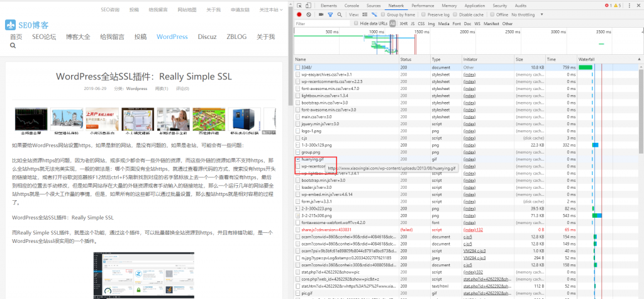Click the capture screenshots camera icon
Screen dimensions: 644x299
point(320,14)
